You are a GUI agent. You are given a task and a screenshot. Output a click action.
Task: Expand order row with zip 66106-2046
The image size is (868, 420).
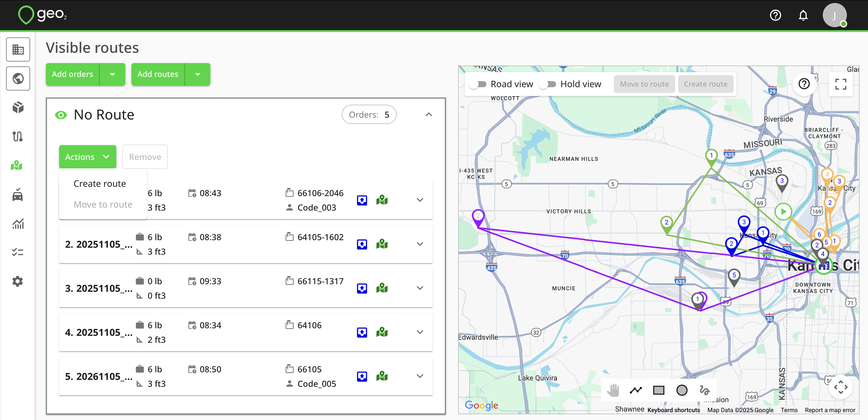[420, 200]
